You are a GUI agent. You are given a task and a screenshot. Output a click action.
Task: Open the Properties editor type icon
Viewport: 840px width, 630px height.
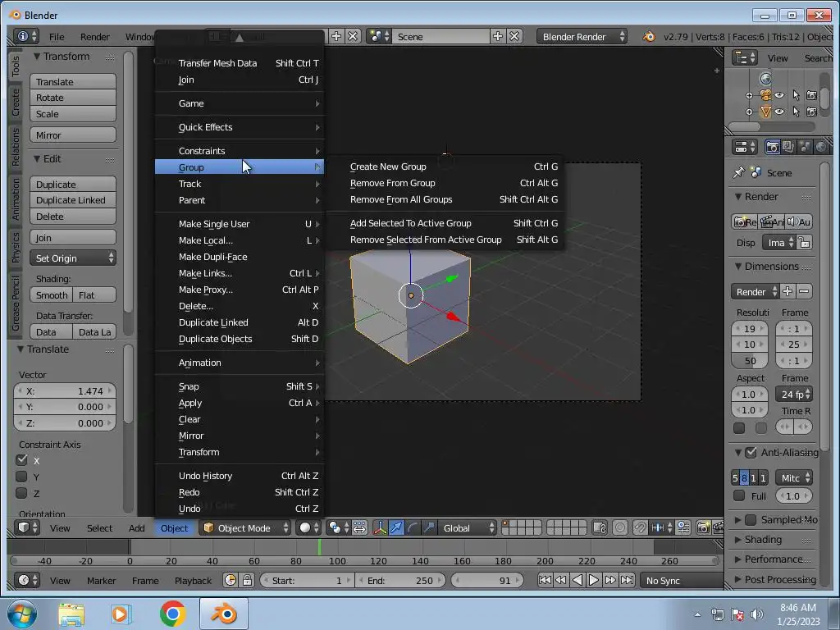pos(745,147)
